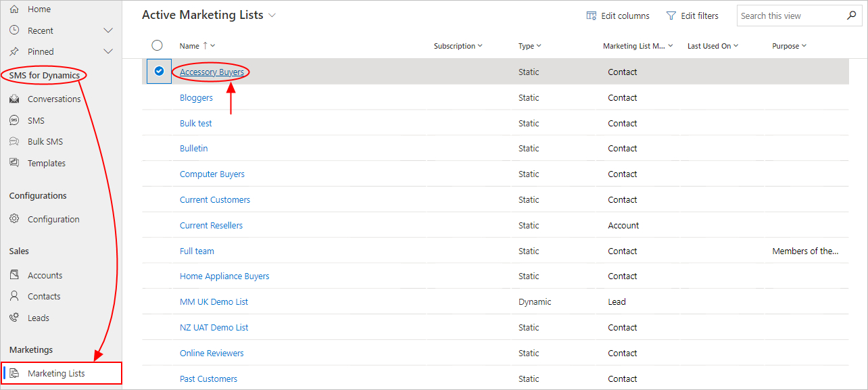Viewport: 868px width, 390px height.
Task: Open the Type column header dropdown
Action: 530,46
